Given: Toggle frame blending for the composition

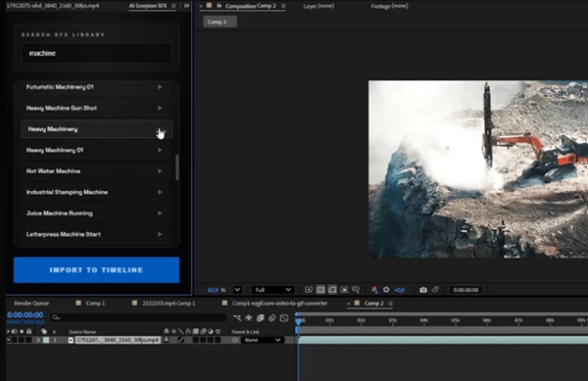Looking at the screenshot, I should [x=261, y=318].
